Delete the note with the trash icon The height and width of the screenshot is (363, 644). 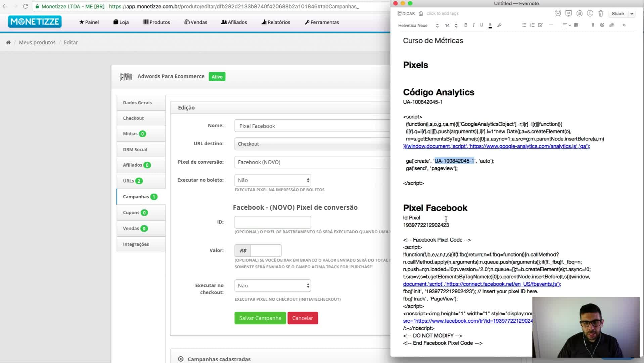[601, 13]
